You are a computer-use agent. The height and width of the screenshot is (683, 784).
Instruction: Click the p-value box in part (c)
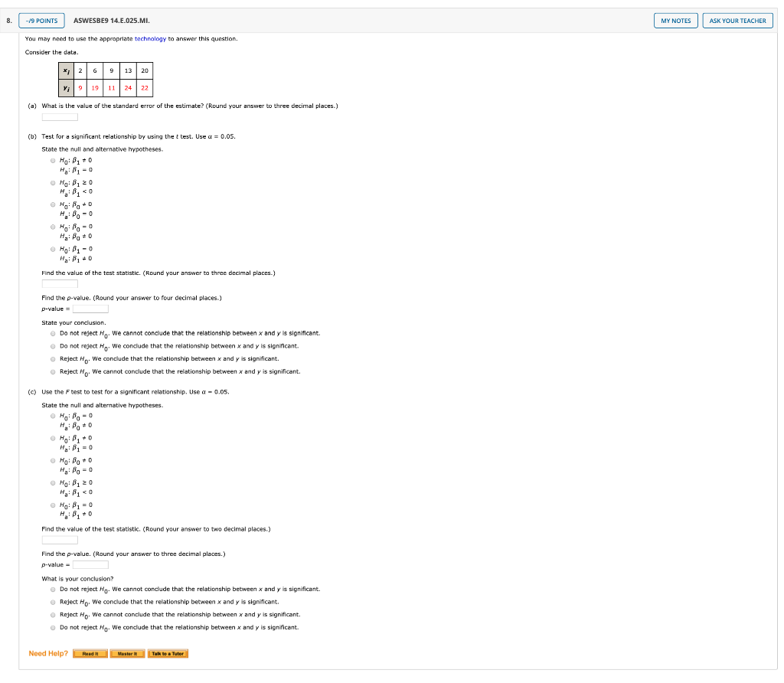point(90,564)
